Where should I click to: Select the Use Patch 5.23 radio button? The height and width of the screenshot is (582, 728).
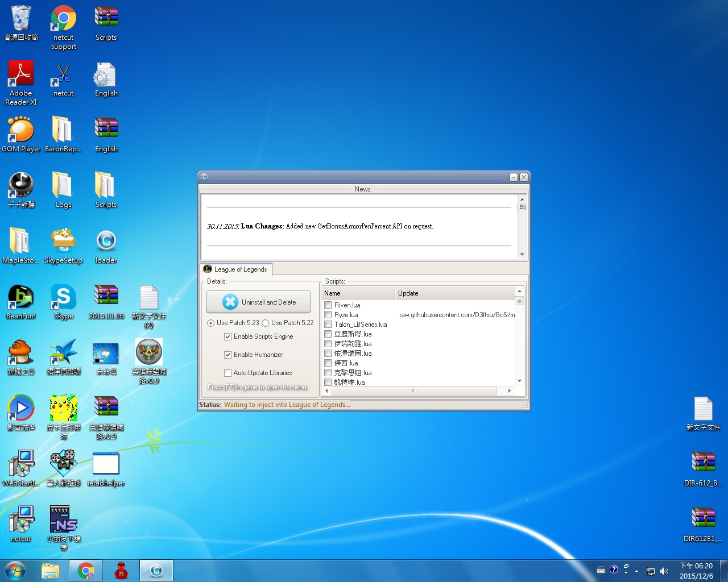[x=211, y=323]
